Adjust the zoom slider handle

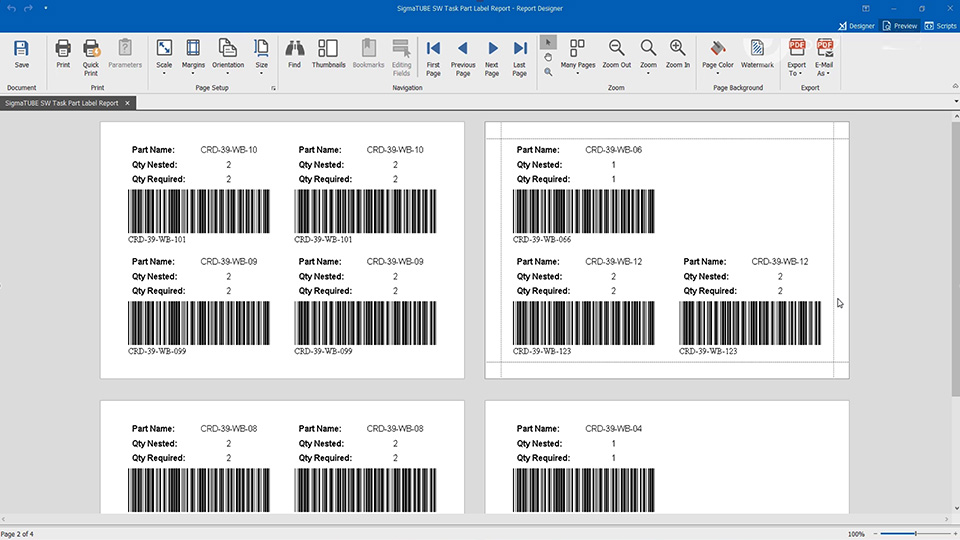915,534
